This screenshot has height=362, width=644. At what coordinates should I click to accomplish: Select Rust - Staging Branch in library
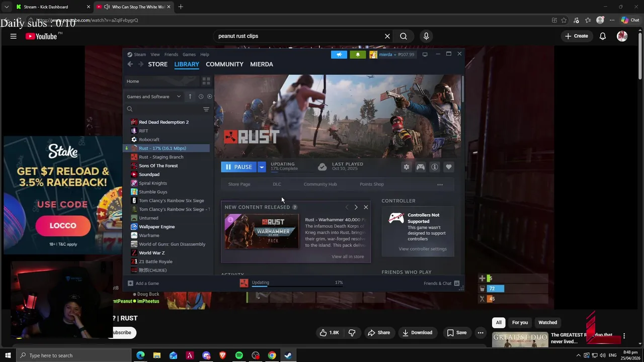pyautogui.click(x=161, y=157)
